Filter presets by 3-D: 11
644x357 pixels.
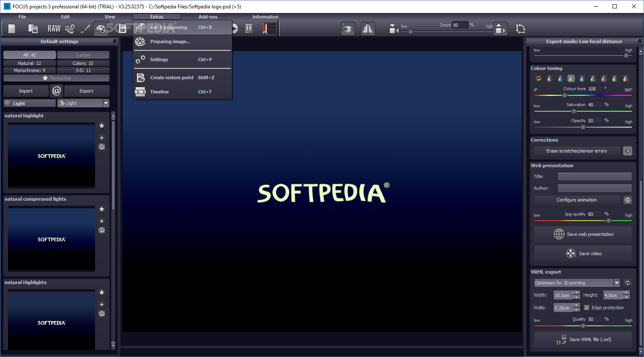tap(83, 70)
